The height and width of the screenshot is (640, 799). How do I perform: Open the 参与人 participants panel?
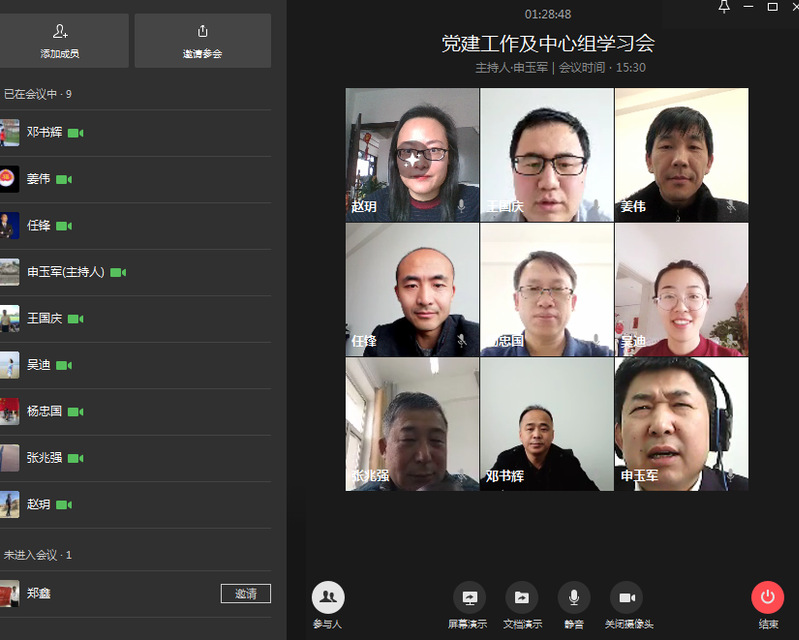point(328,598)
